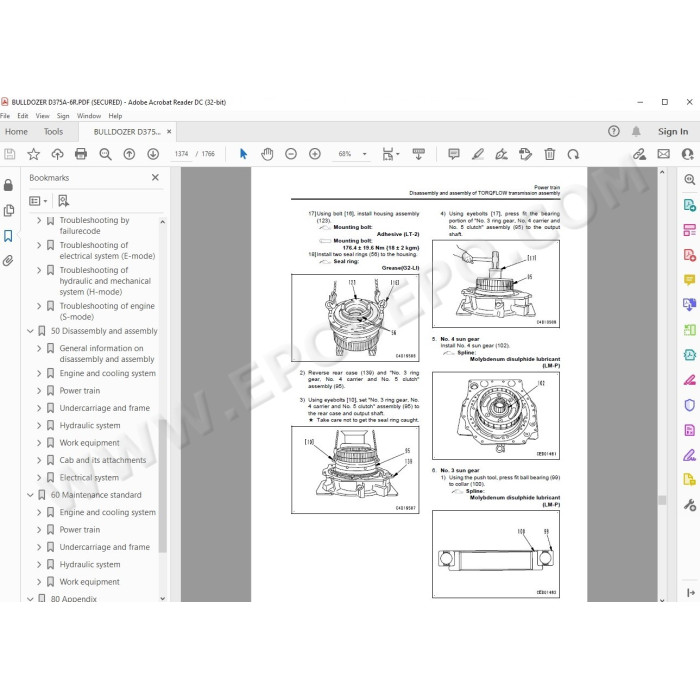
Task: Toggle the selection arrow tool
Action: [x=243, y=154]
